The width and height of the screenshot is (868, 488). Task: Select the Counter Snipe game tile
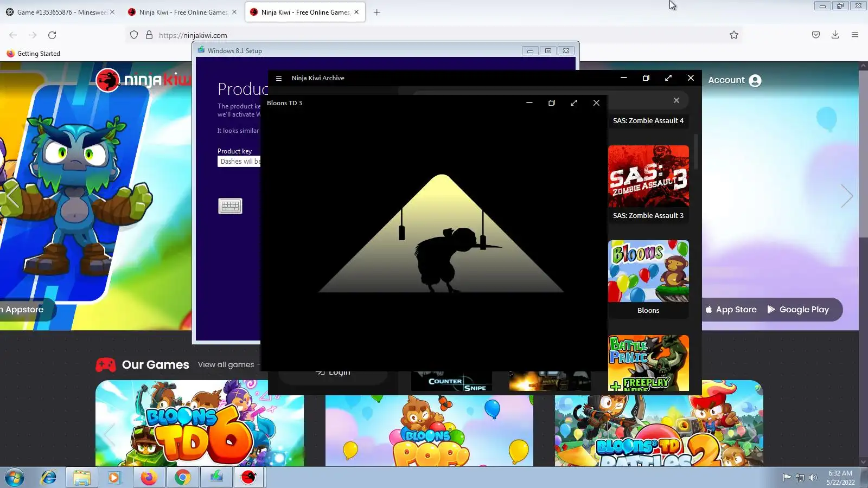(451, 381)
